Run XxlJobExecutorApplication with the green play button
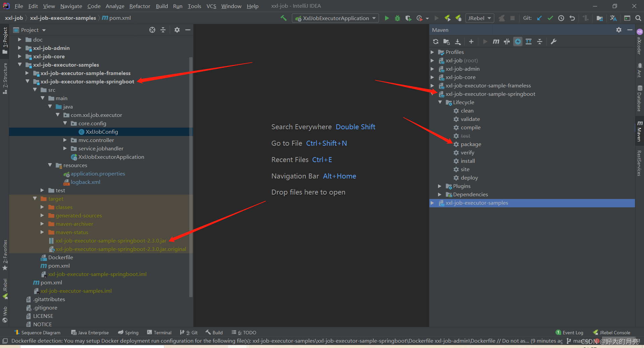Viewport: 644px width, 348px height. pos(387,18)
